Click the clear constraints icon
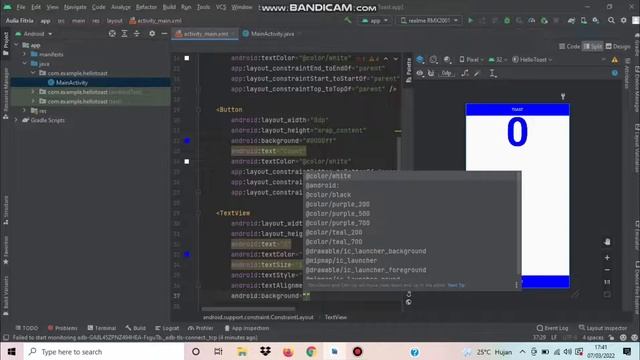Image resolution: width=640 pixels, height=360 pixels. tap(465, 73)
